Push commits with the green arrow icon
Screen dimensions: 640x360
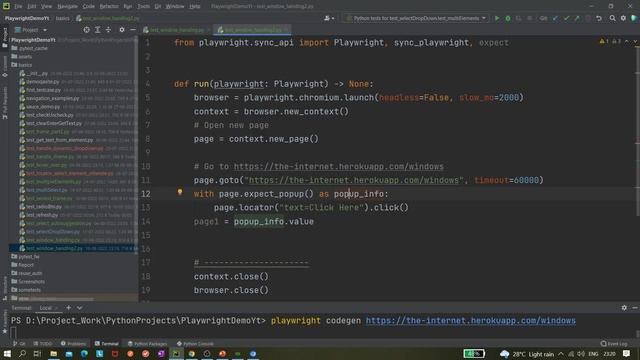pos(577,18)
